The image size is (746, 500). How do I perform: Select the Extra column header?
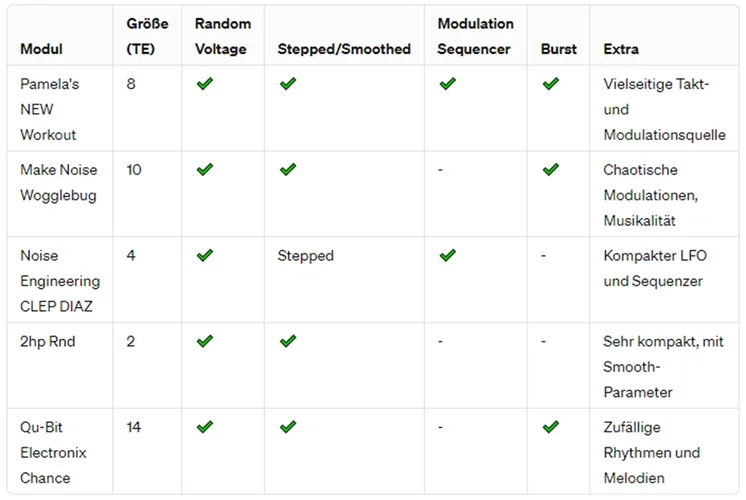pos(621,49)
